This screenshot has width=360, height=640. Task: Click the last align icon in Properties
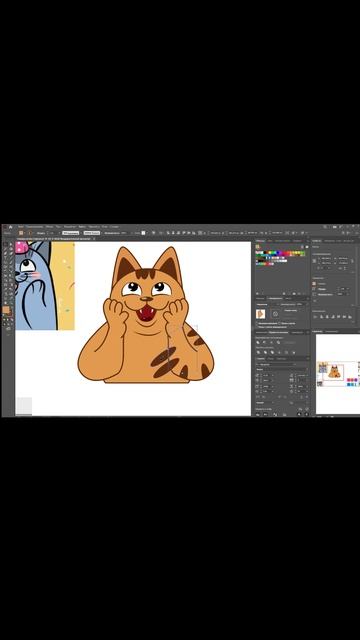pyautogui.click(x=350, y=317)
